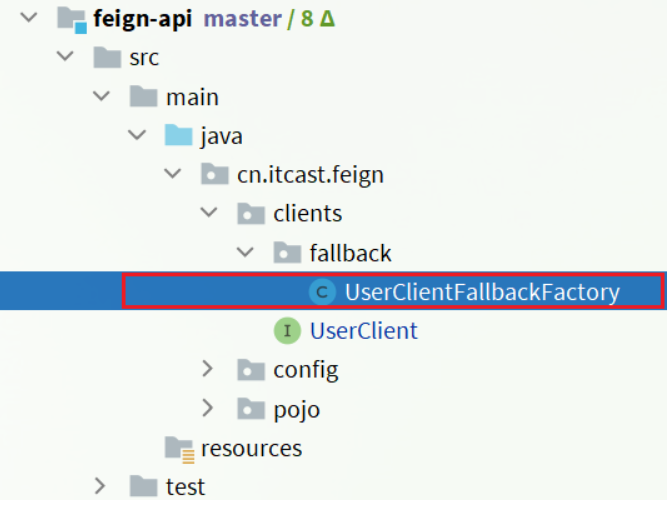The image size is (672, 512).
Task: Collapse the feign-api module node
Action: [28, 19]
